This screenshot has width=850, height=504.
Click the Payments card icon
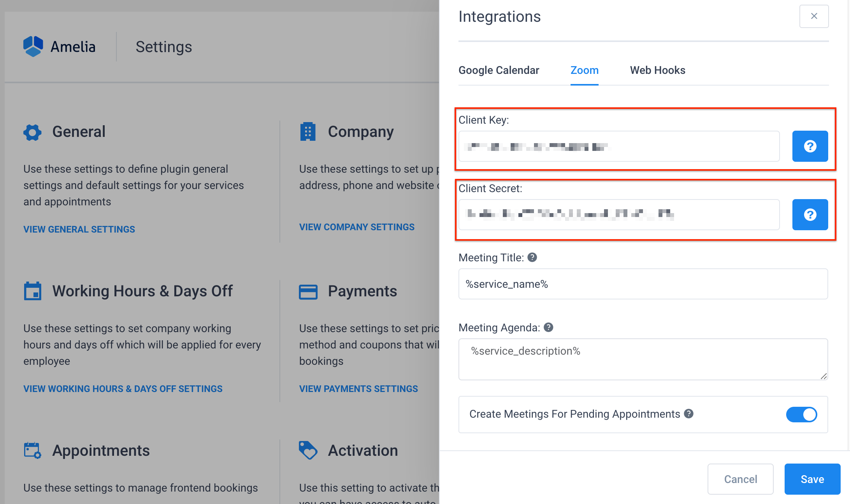[308, 291]
